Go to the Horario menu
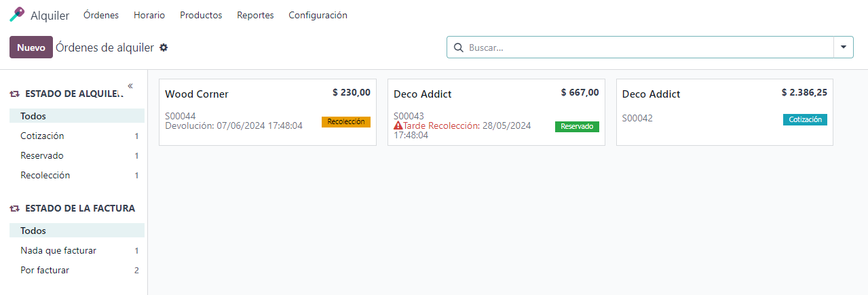The height and width of the screenshot is (295, 868). click(x=149, y=15)
